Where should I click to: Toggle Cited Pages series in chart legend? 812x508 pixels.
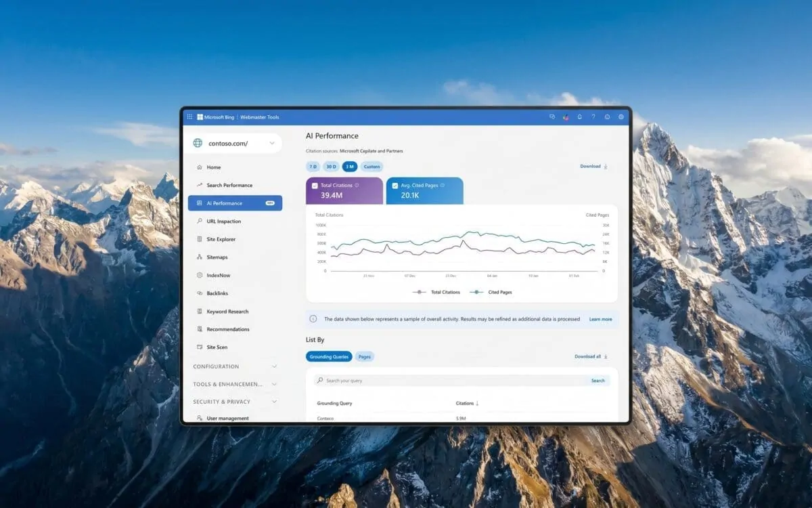491,292
